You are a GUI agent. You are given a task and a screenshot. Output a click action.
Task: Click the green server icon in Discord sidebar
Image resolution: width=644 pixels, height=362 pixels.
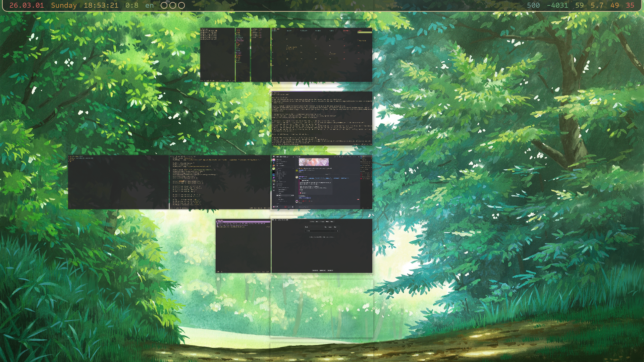pyautogui.click(x=274, y=169)
